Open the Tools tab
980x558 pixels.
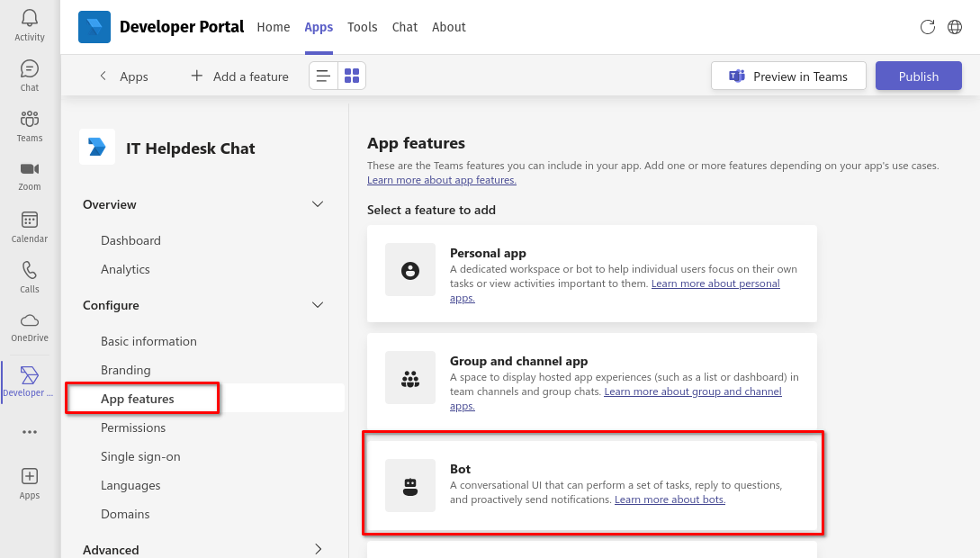[363, 27]
